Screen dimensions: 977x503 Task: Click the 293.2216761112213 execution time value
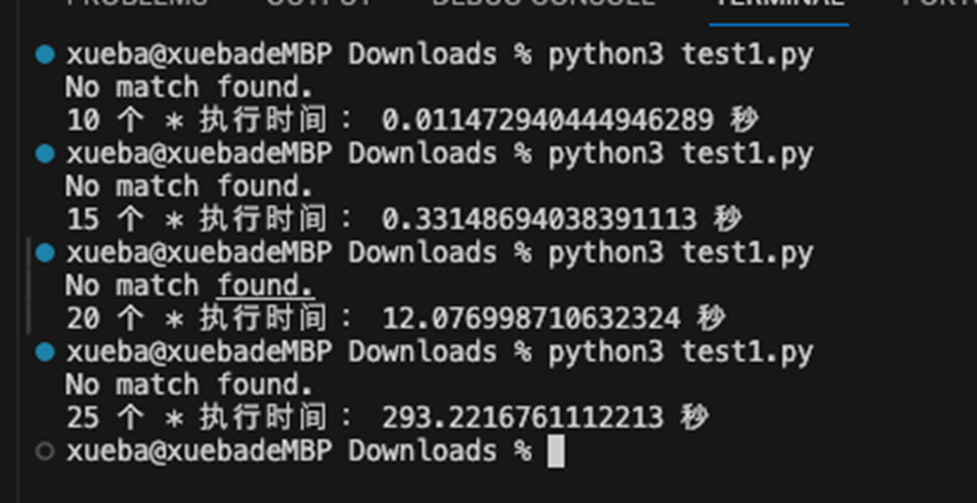pos(522,418)
